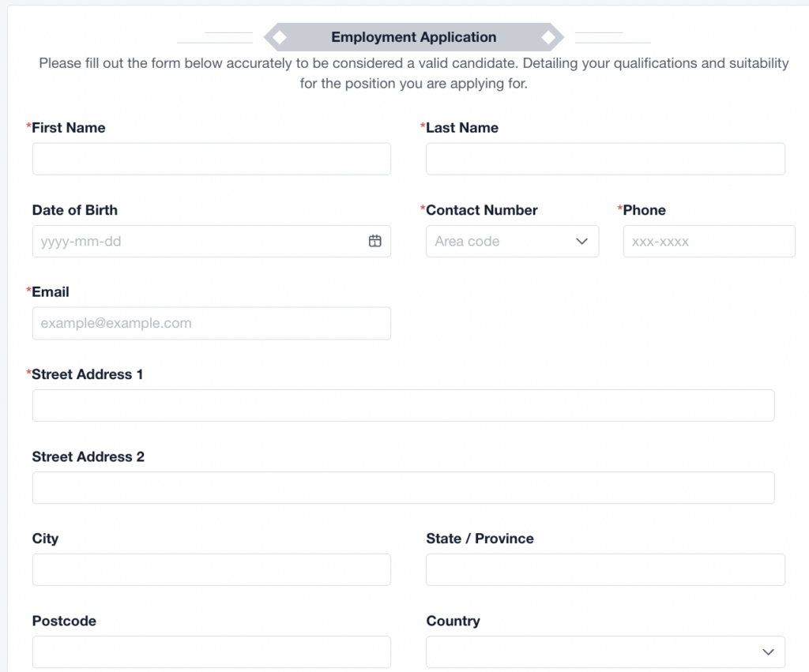Click the Email field placeholder example text
The width and height of the screenshot is (809, 672).
point(118,323)
